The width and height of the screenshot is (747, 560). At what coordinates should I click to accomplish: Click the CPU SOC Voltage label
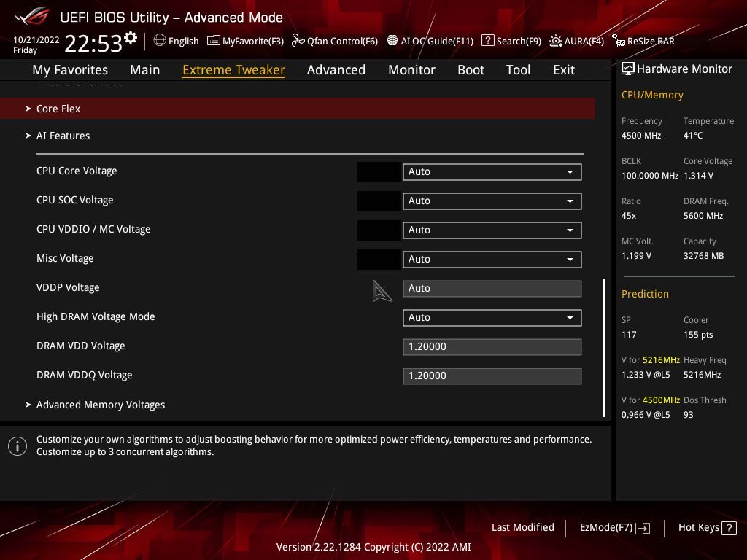point(75,200)
